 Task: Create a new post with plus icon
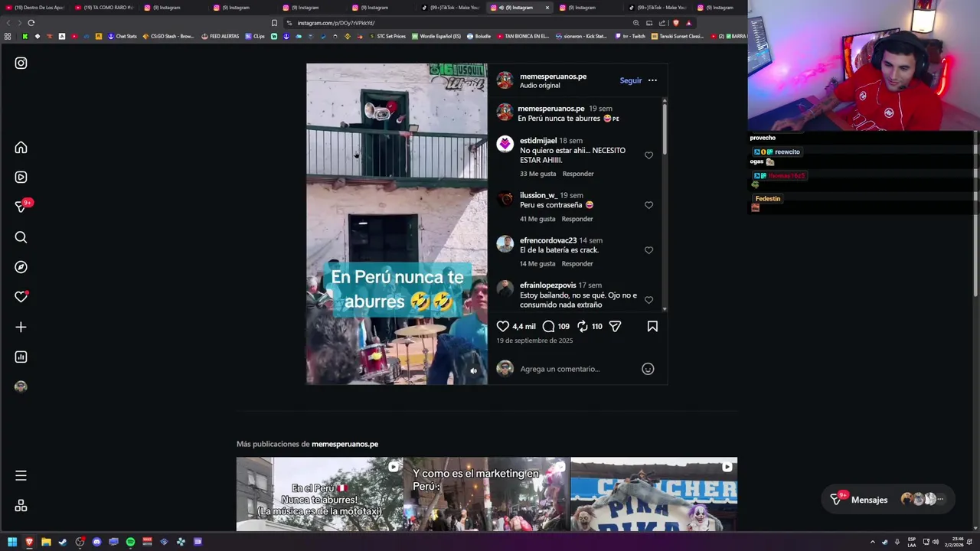point(21,327)
